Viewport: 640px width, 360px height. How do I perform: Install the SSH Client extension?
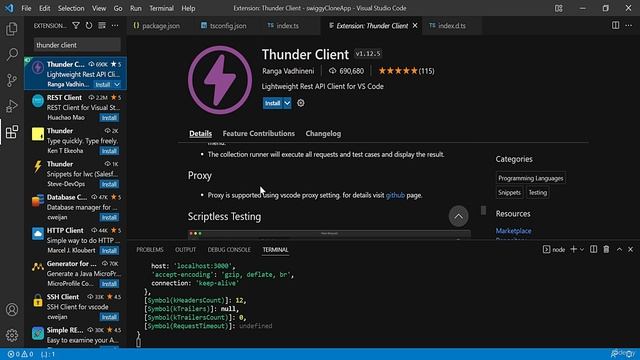click(x=109, y=317)
